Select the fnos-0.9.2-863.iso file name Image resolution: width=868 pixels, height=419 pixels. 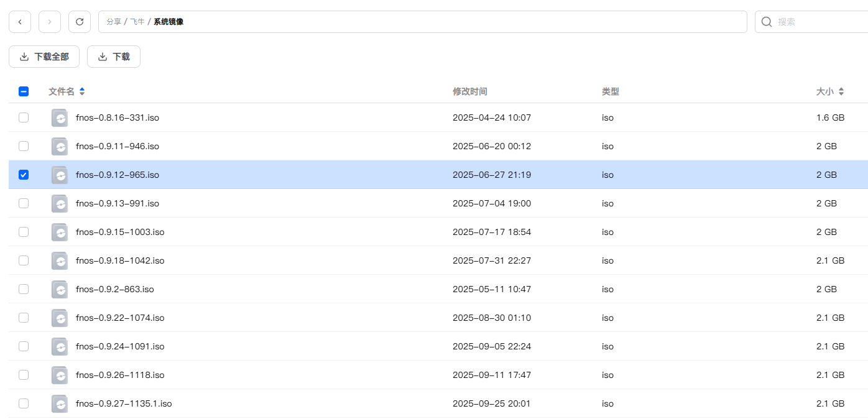coord(115,289)
